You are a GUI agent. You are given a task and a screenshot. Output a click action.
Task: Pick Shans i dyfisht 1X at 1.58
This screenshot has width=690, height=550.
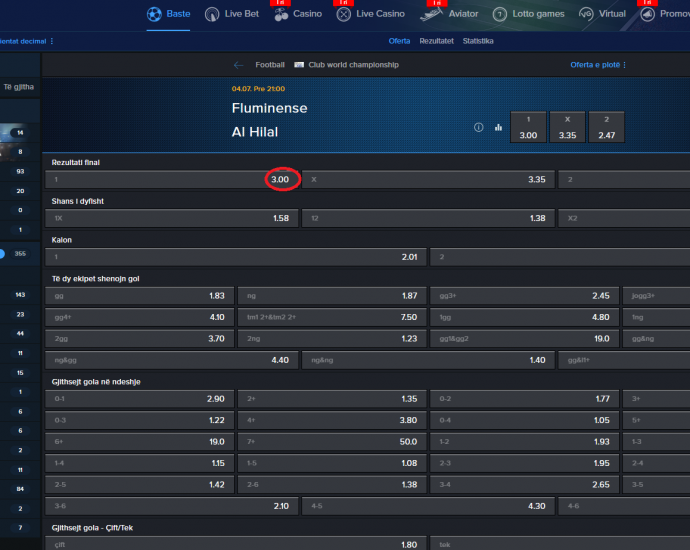click(172, 218)
